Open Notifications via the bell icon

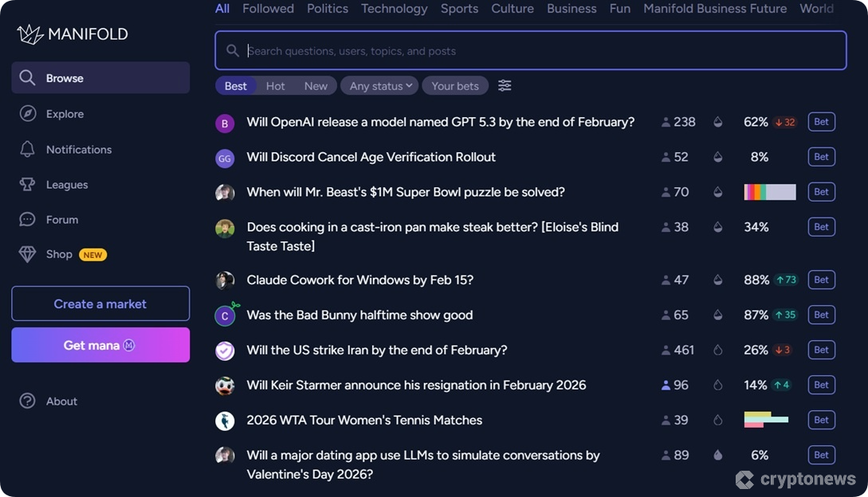pyautogui.click(x=28, y=149)
